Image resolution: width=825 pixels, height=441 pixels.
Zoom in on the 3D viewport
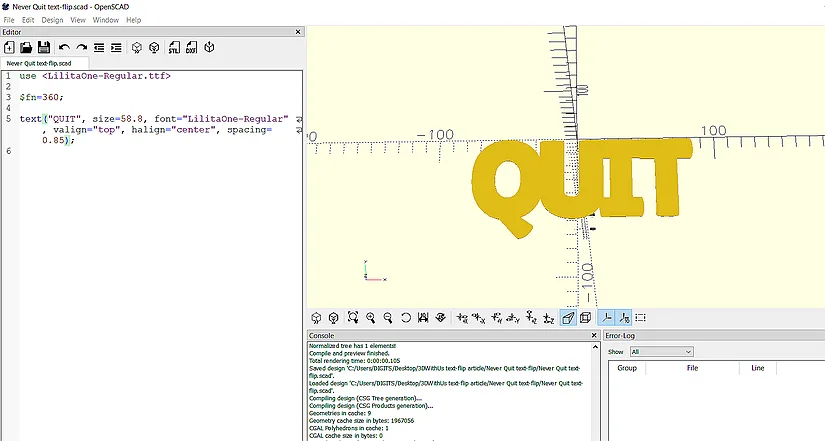[x=371, y=318]
